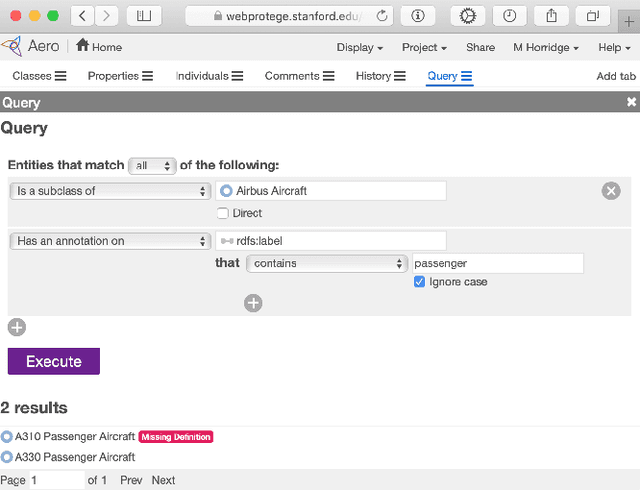Screen dimensions: 640x490
Task: Open the match 'all' dropdown
Action: click(x=152, y=166)
